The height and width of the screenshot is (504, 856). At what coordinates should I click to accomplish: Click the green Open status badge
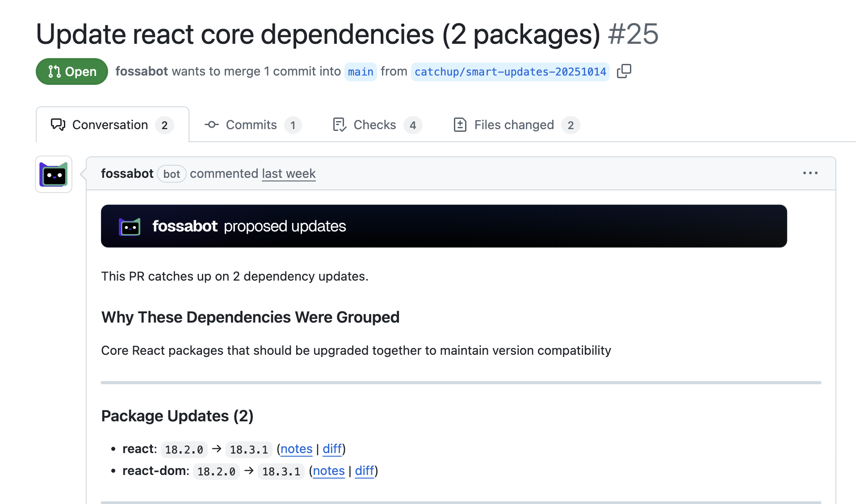72,71
